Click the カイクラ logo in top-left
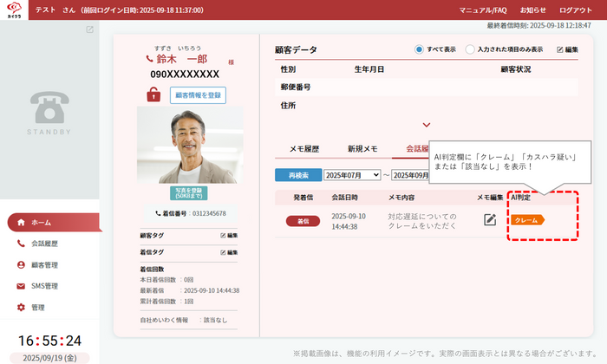 coord(14,10)
